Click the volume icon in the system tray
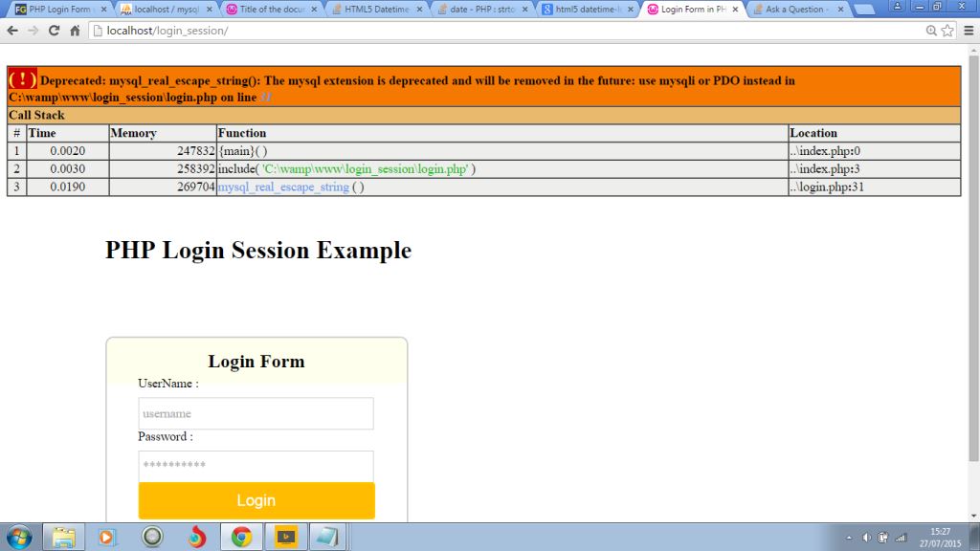 coord(868,537)
